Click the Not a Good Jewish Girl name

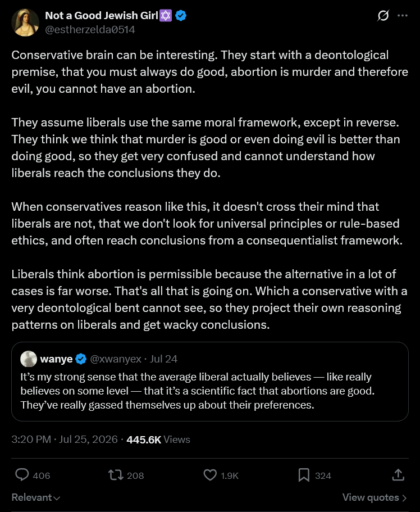pyautogui.click(x=102, y=15)
